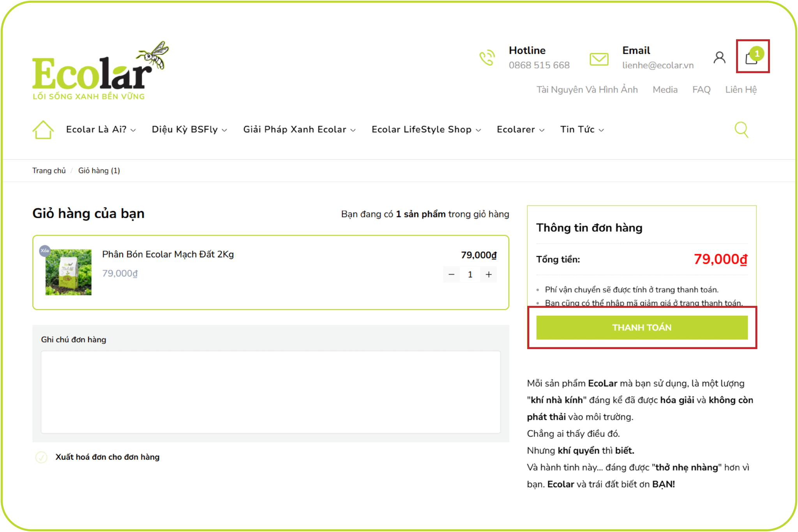Expand Ecolar LifeStyle Shop dropdown

tap(426, 129)
